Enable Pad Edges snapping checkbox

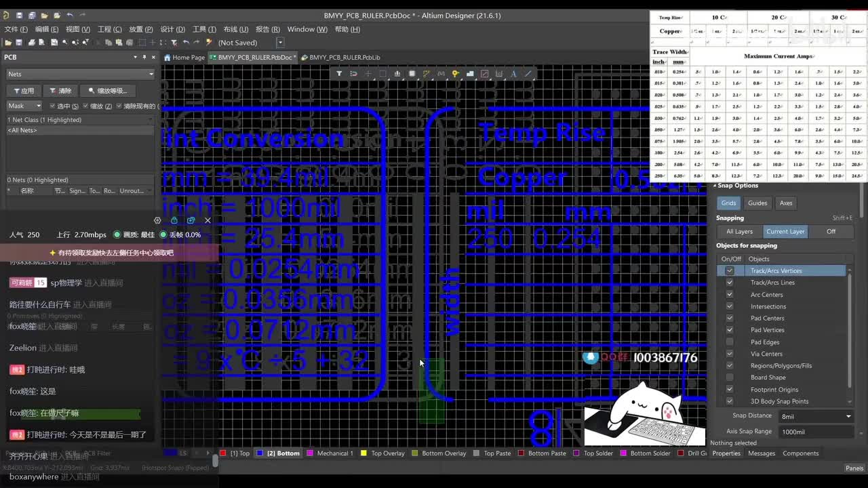click(730, 342)
